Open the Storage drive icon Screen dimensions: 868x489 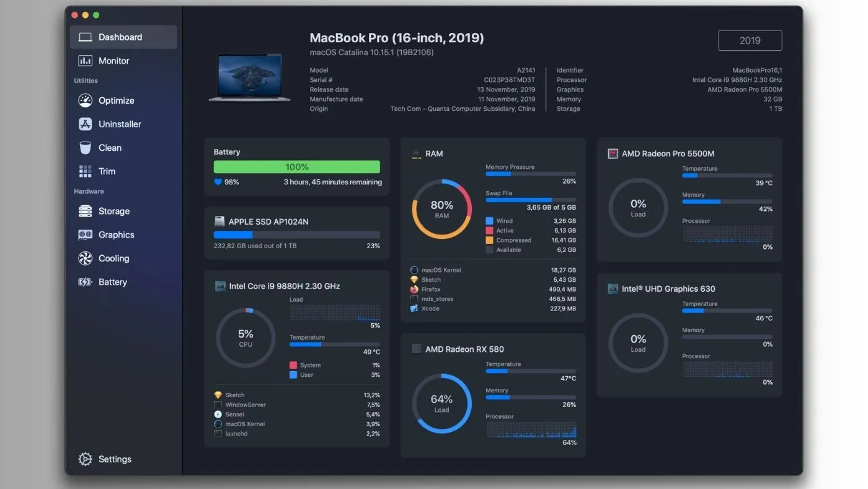85,211
